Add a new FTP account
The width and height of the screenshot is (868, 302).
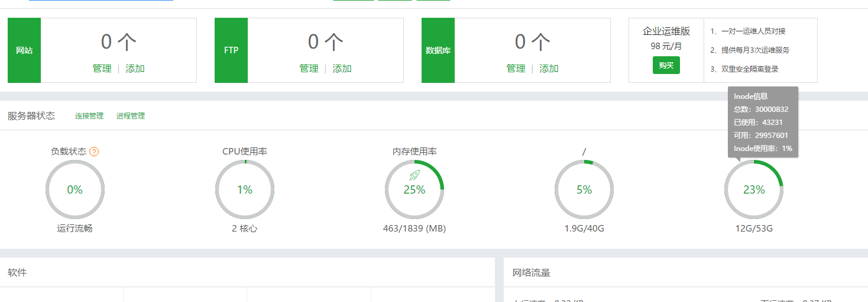click(342, 69)
